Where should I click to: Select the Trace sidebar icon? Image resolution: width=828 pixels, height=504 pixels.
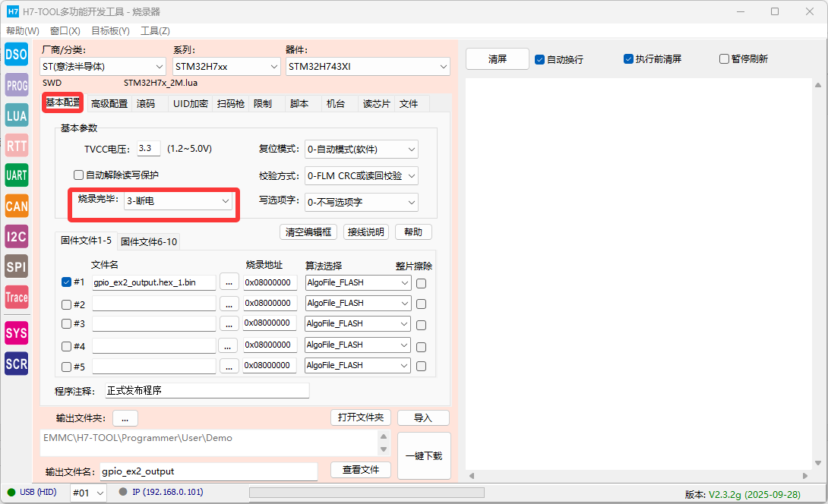pos(16,298)
